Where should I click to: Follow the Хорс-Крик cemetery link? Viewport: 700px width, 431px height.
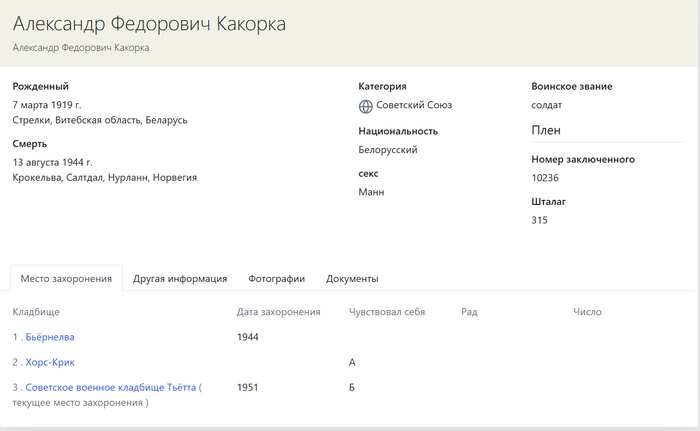click(50, 362)
